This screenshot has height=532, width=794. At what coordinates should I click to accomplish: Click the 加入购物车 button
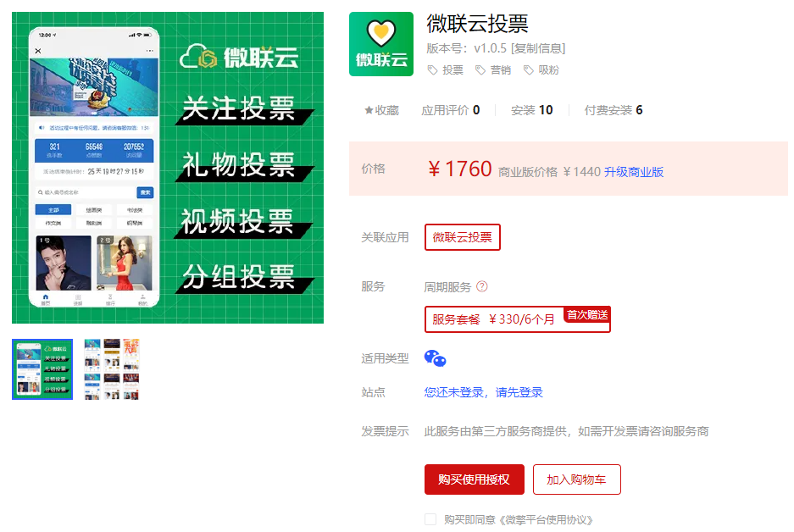click(577, 479)
